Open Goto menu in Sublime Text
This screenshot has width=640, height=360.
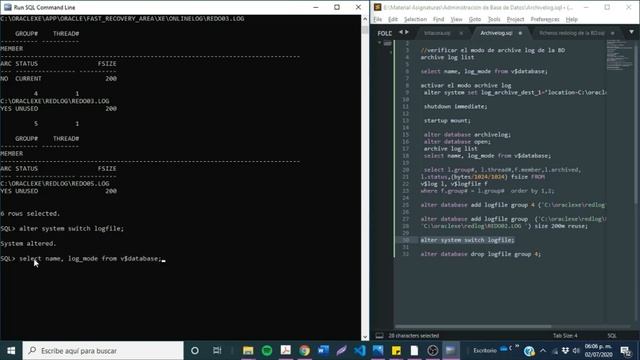475,19
